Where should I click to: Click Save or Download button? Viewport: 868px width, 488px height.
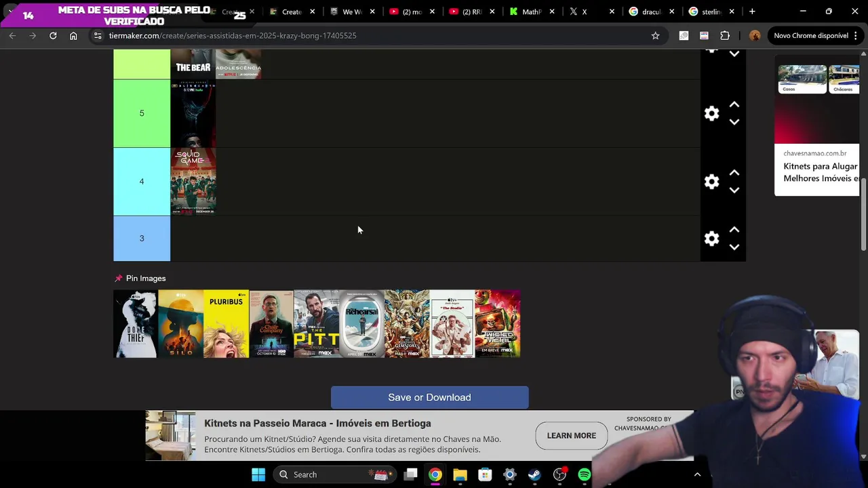coord(430,397)
